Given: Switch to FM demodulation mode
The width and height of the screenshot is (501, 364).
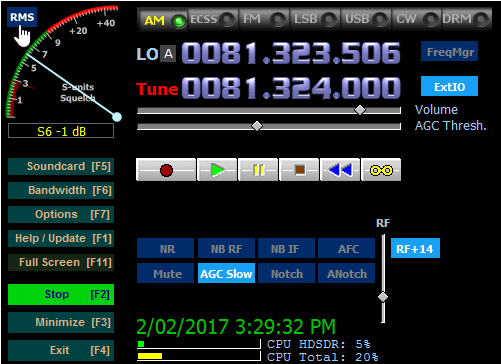Looking at the screenshot, I should click(x=264, y=19).
